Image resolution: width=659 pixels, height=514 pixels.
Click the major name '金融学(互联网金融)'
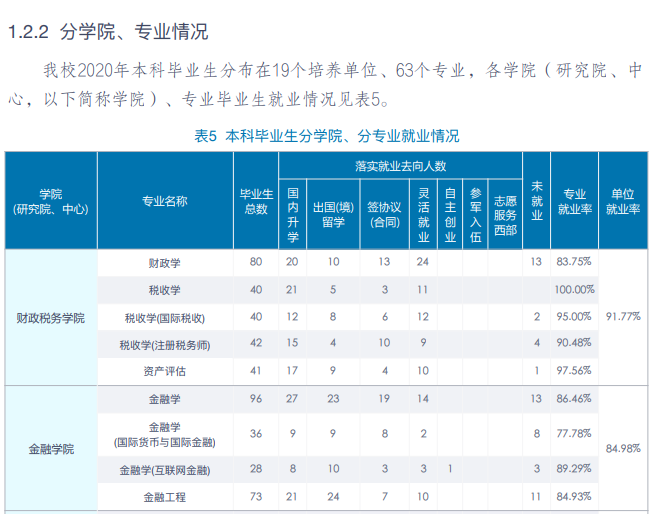[x=165, y=470]
